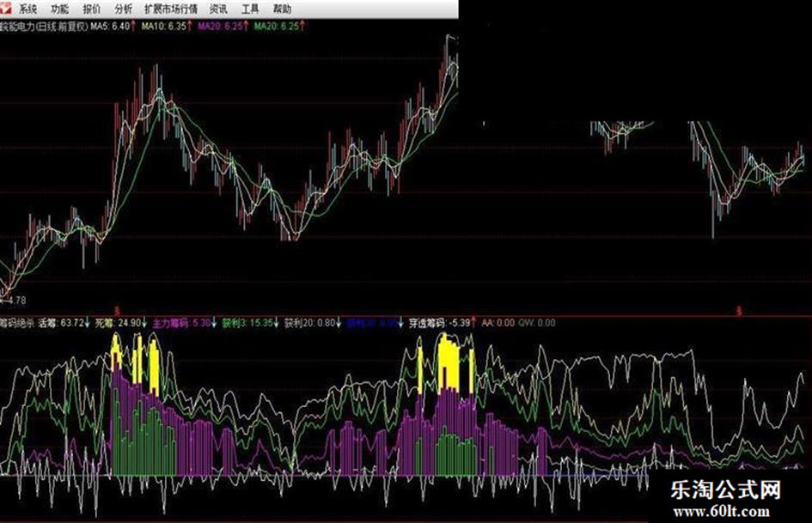The height and width of the screenshot is (523, 812).
Task: Click the 4.78 low price label
Action: click(x=16, y=301)
